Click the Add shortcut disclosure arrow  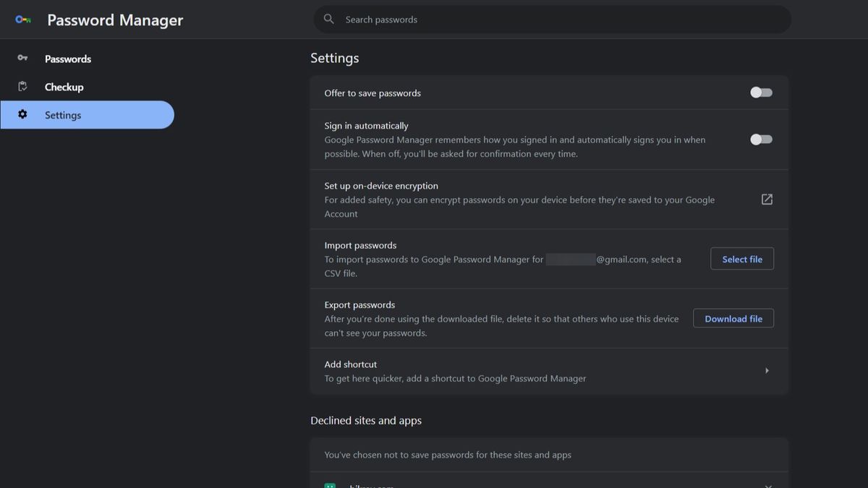pyautogui.click(x=767, y=370)
